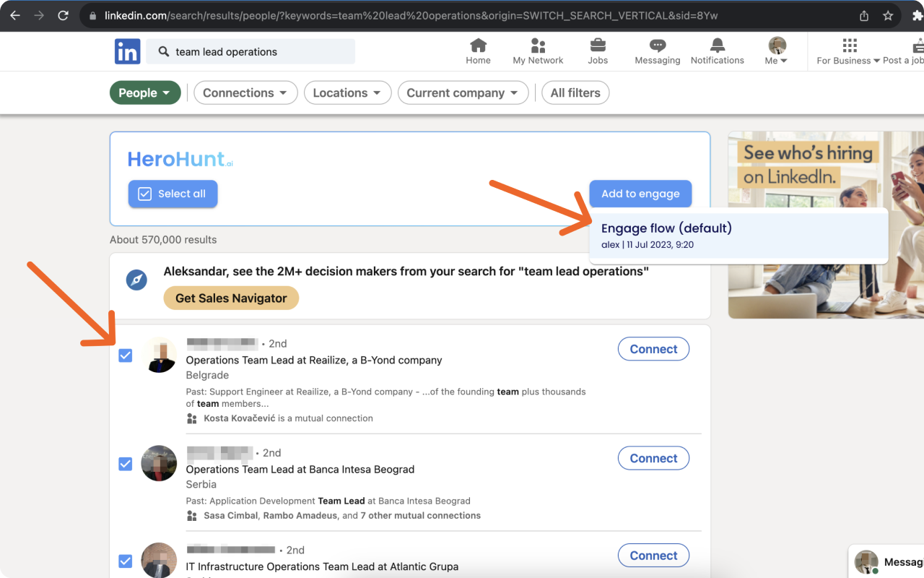The image size is (924, 578).
Task: Click the Add to engage button
Action: [x=640, y=194]
